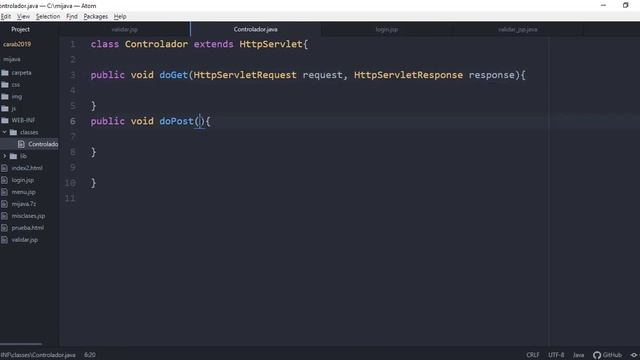Image resolution: width=640 pixels, height=360 pixels.
Task: Expand the lib folder chevron
Action: tap(4, 156)
